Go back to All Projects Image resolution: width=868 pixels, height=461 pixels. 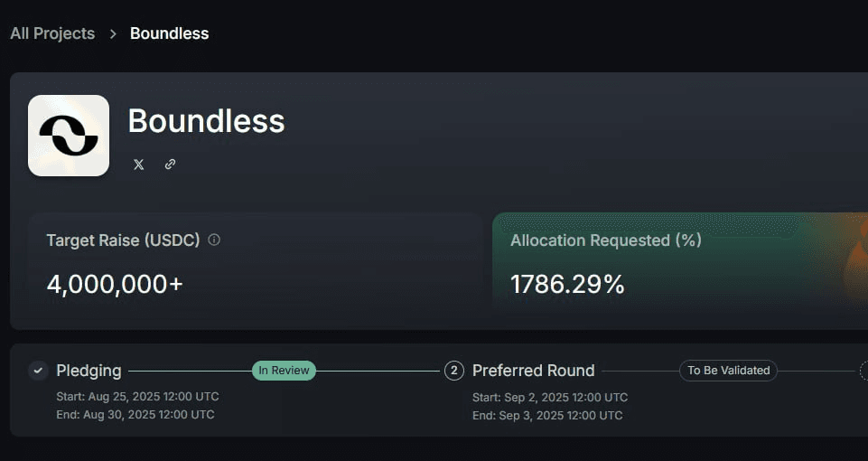52,33
